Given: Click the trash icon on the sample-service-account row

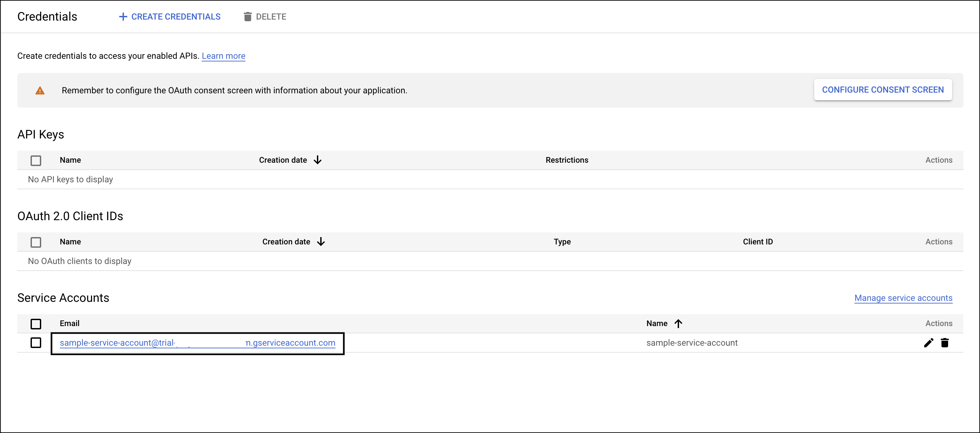Looking at the screenshot, I should click(945, 343).
